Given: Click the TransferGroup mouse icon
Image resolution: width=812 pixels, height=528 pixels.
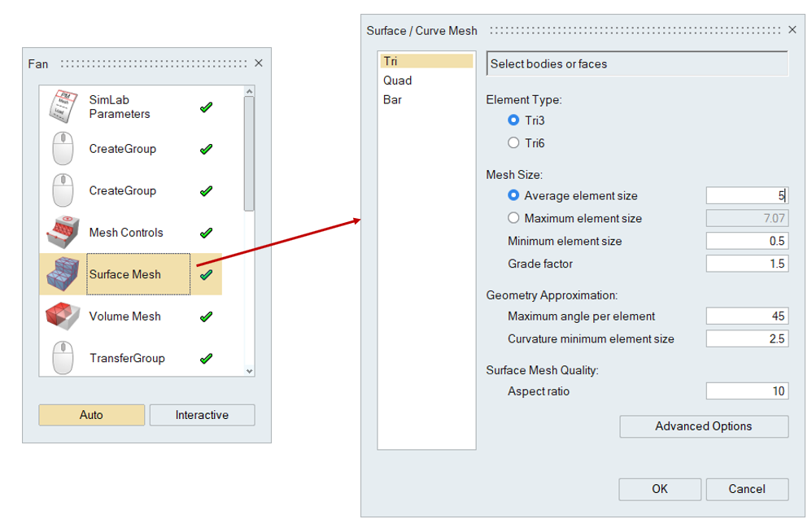Looking at the screenshot, I should click(63, 358).
